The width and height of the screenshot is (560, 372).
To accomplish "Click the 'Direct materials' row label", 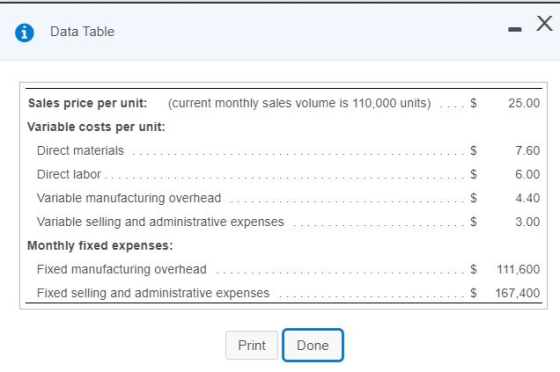I will [80, 151].
